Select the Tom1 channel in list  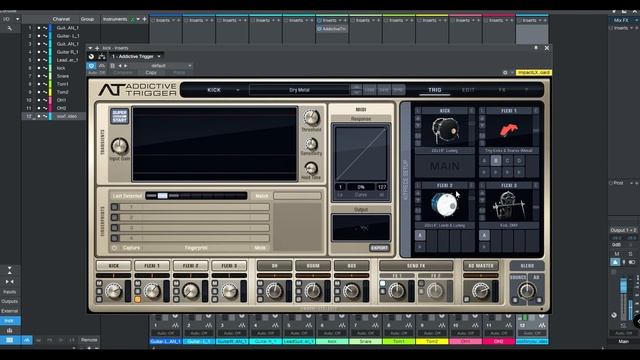62,84
